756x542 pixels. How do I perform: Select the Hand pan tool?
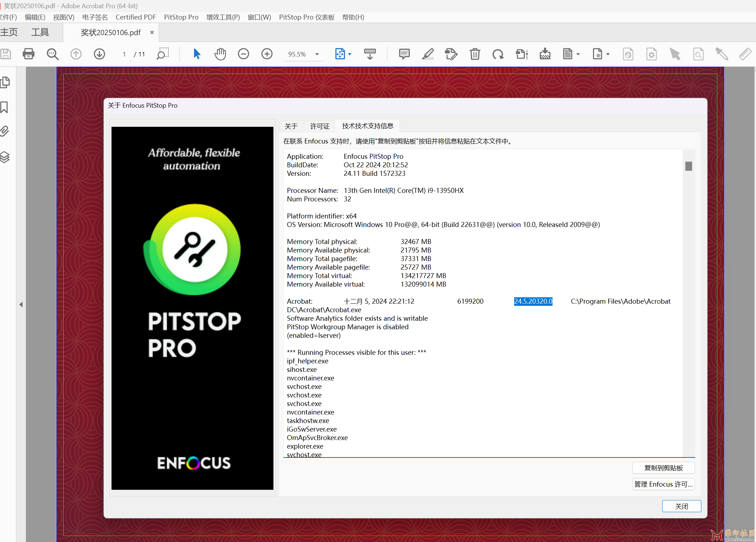tap(220, 54)
